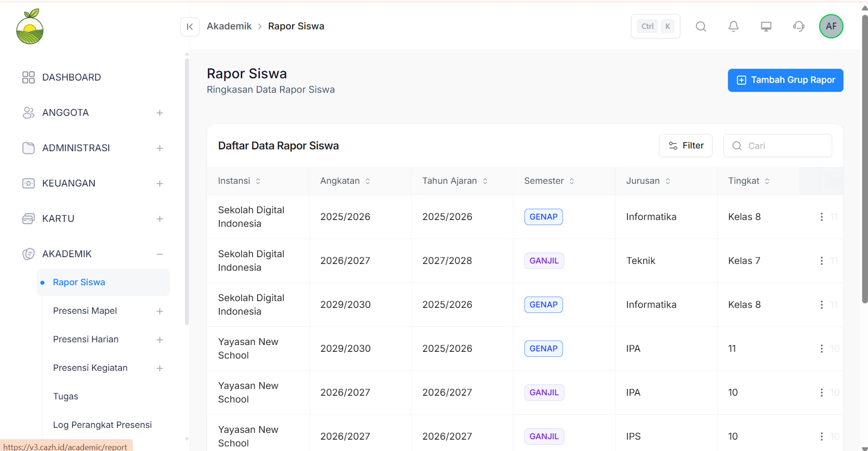Click Rapor Siswa breadcrumb
The width and height of the screenshot is (868, 451).
[x=296, y=26]
